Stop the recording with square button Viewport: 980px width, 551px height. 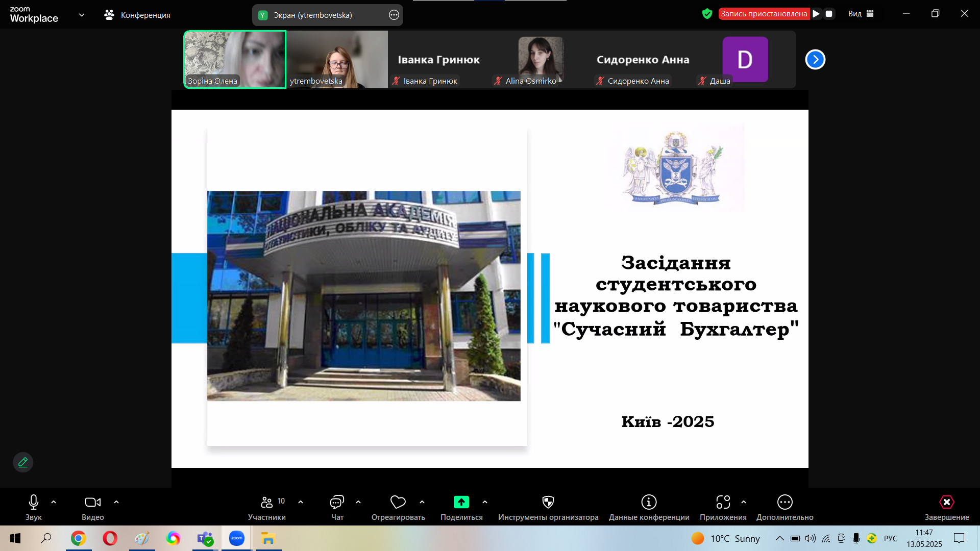point(829,14)
